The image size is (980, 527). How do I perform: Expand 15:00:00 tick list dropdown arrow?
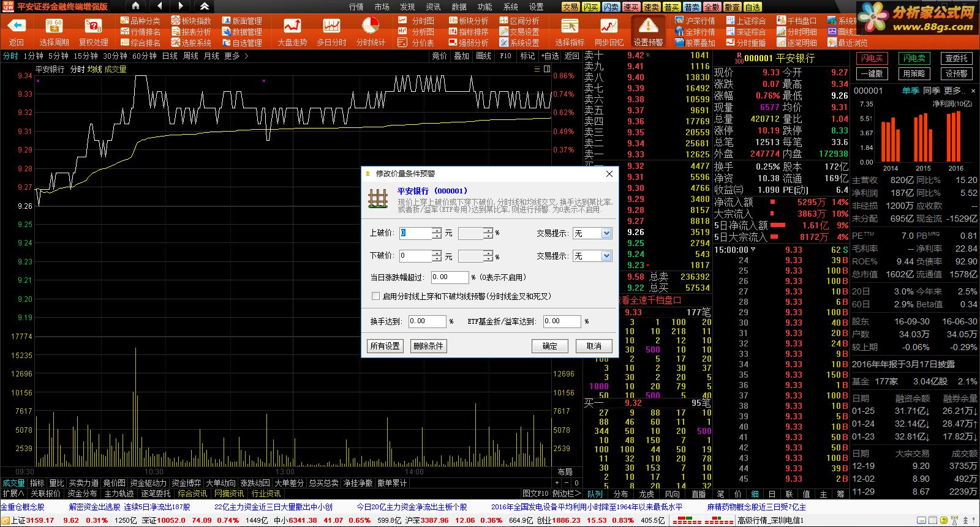point(753,250)
